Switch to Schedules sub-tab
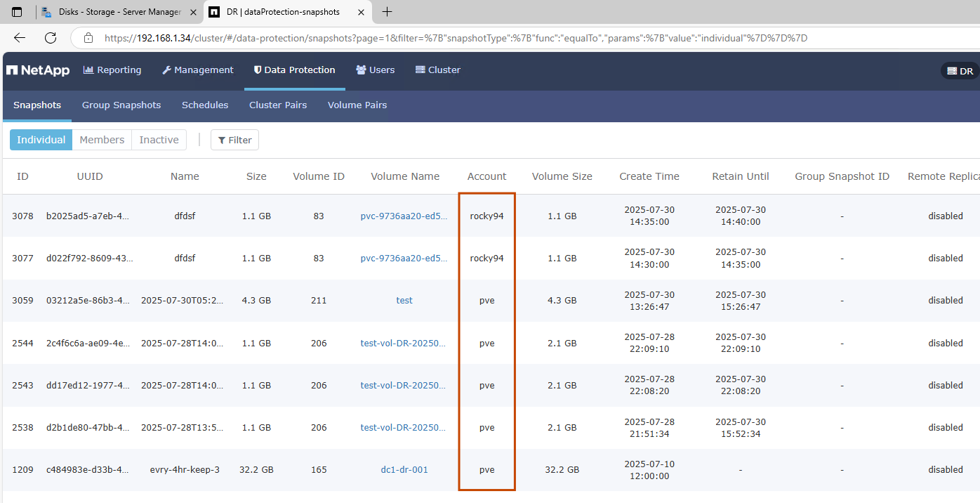The height and width of the screenshot is (503, 980). click(205, 105)
